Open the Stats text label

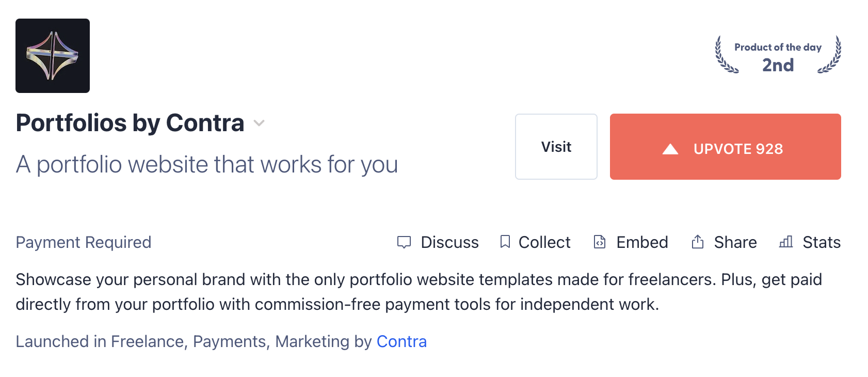(822, 242)
